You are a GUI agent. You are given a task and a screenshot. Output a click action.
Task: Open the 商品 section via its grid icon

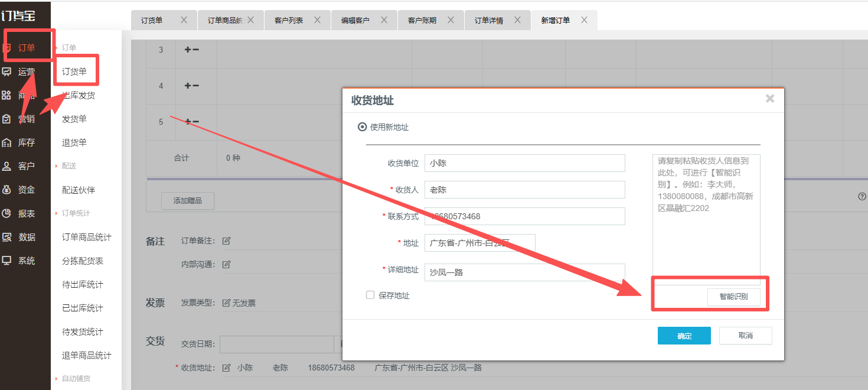point(6,95)
